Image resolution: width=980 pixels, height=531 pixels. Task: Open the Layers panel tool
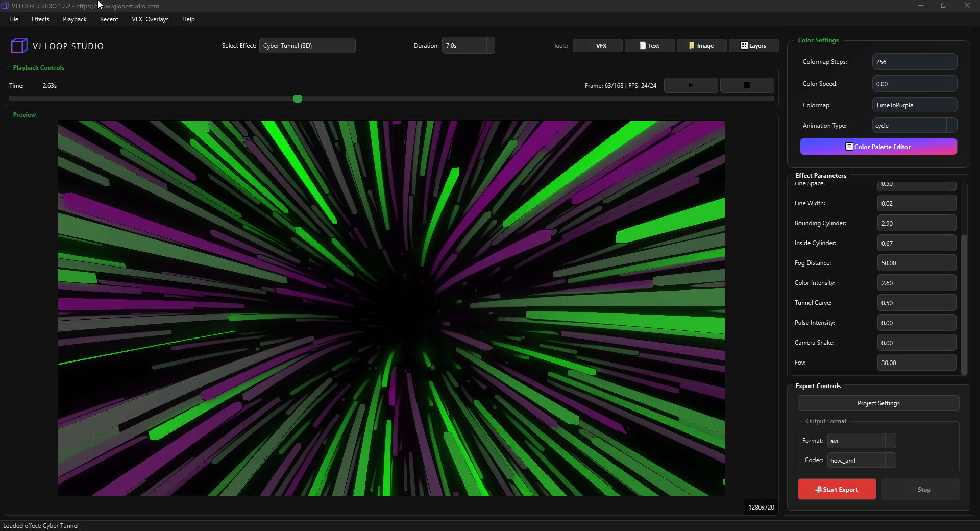coord(753,46)
